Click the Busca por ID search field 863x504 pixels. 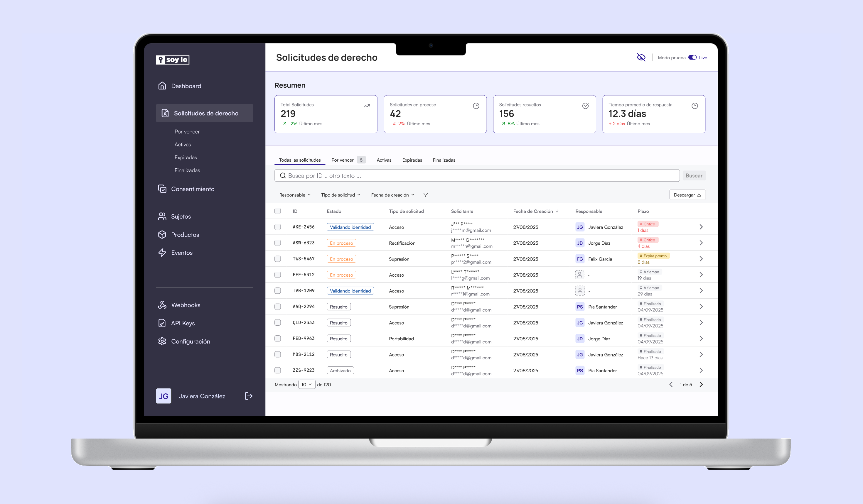pyautogui.click(x=476, y=175)
